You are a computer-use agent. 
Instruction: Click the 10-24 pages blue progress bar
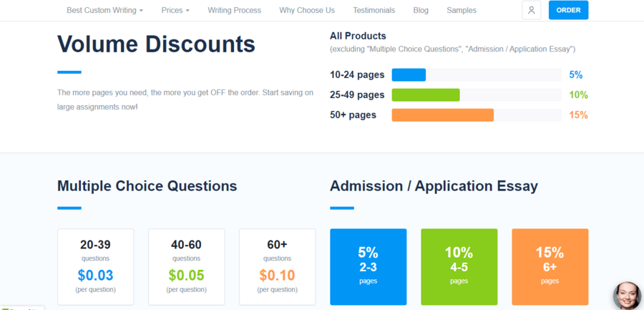click(409, 75)
